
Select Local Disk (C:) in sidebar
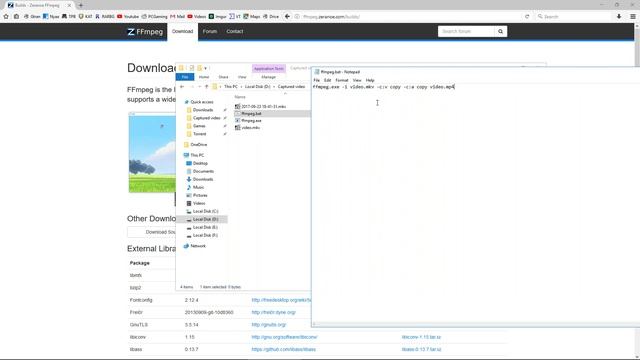coord(202,211)
